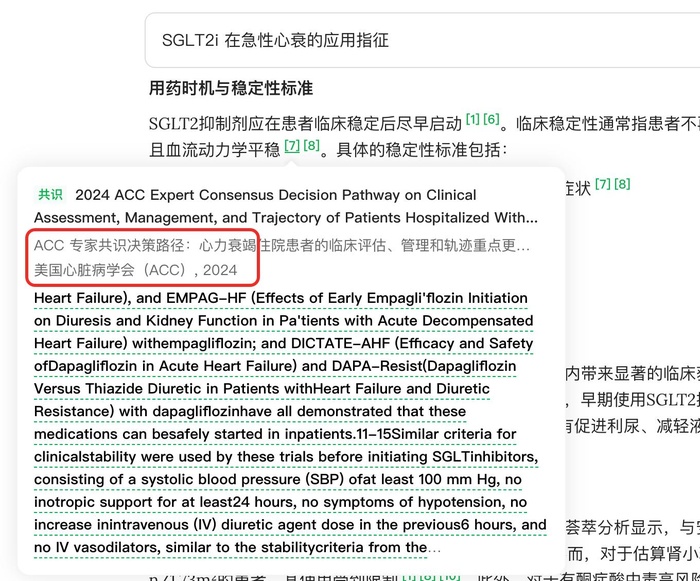Screen dimensions: 700x581
Task: Click the line about systolic blood pressure (SBP)
Action: pyautogui.click(x=278, y=480)
